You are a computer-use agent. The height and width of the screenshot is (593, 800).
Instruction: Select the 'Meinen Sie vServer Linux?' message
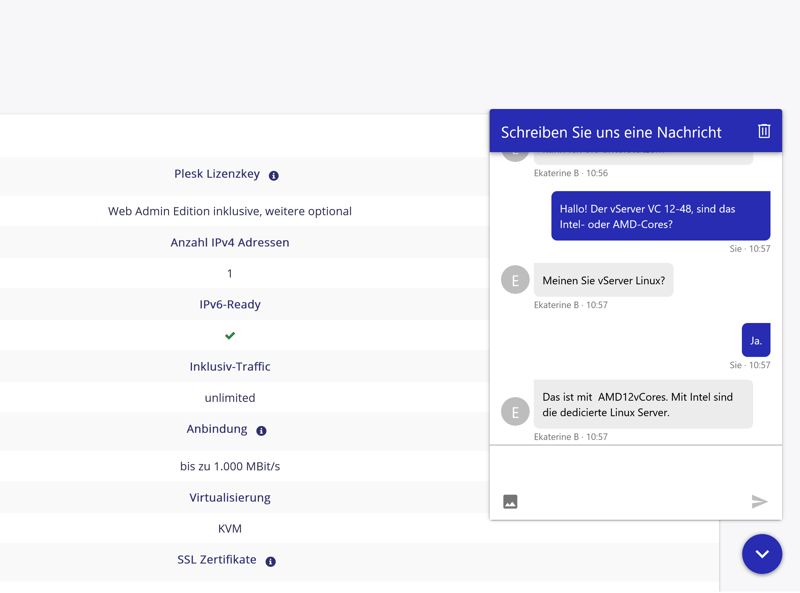(603, 281)
